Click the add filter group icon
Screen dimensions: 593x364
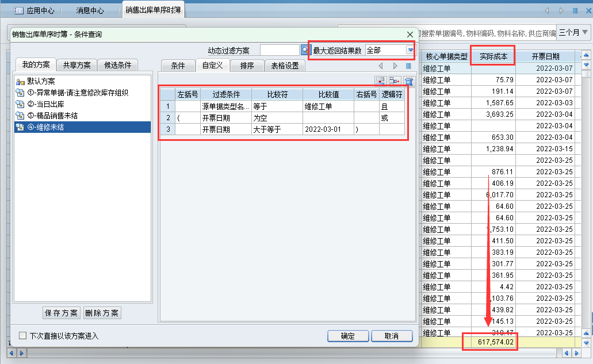[395, 81]
